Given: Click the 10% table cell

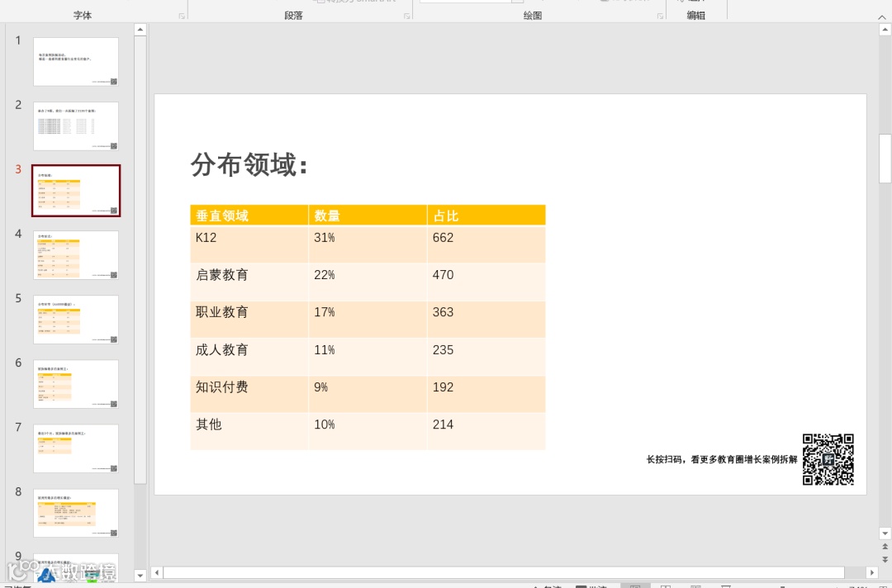Looking at the screenshot, I should [368, 431].
